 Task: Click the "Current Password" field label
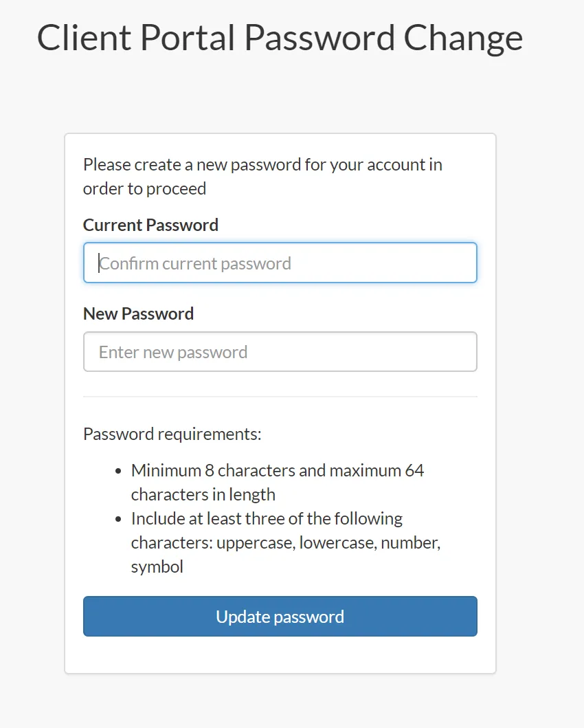click(150, 225)
